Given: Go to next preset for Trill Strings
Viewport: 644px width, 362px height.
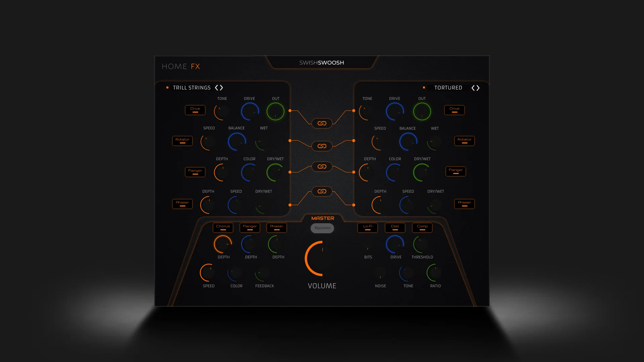Looking at the screenshot, I should tap(221, 88).
